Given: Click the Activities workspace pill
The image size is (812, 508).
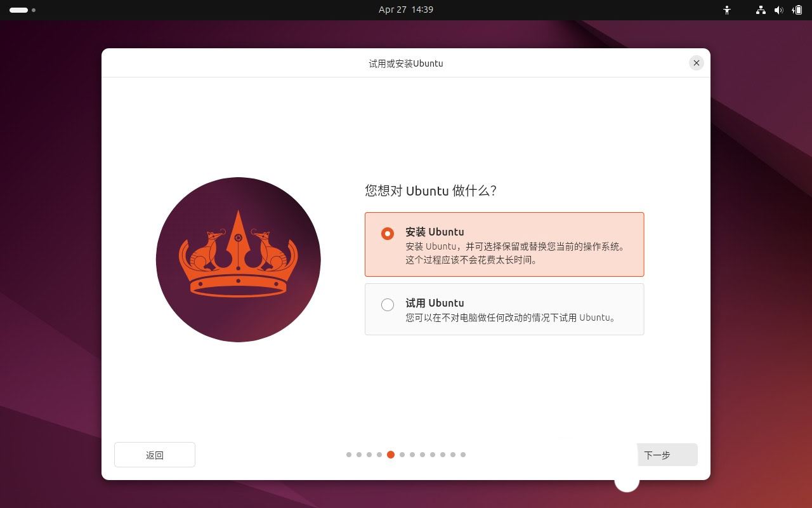Looking at the screenshot, I should tap(19, 10).
